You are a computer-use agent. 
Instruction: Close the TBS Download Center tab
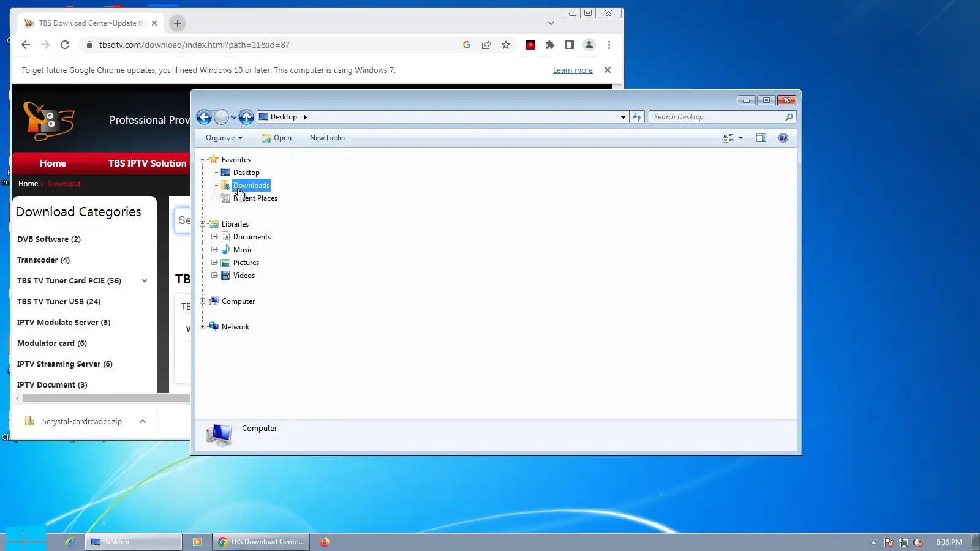(154, 23)
